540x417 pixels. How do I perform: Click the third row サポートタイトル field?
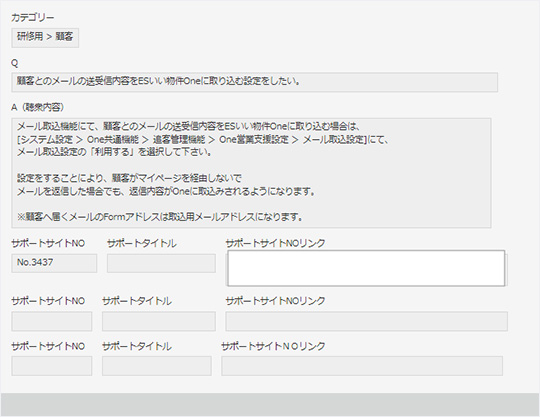157,366
